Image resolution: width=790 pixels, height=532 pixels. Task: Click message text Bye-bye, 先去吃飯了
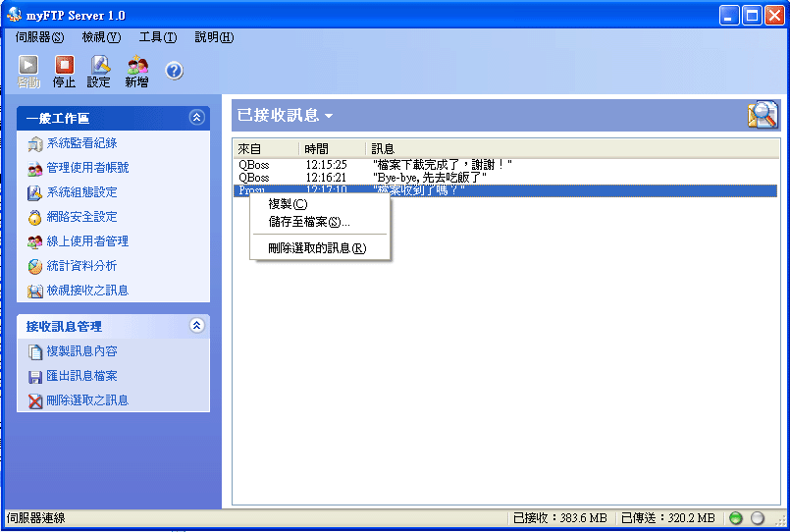pyautogui.click(x=430, y=178)
